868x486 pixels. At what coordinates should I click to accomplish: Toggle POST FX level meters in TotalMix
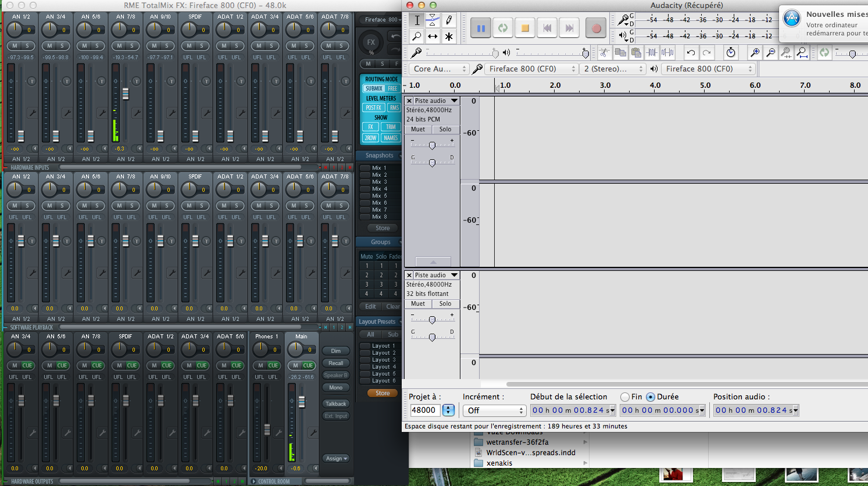coord(374,108)
